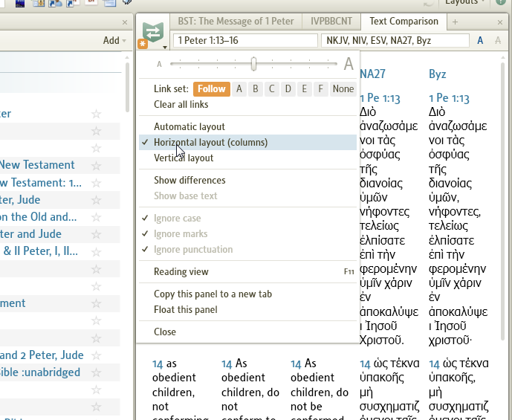Viewport: 512px width, 420px height.
Task: Click the large A beside the font slider
Action: (x=349, y=64)
